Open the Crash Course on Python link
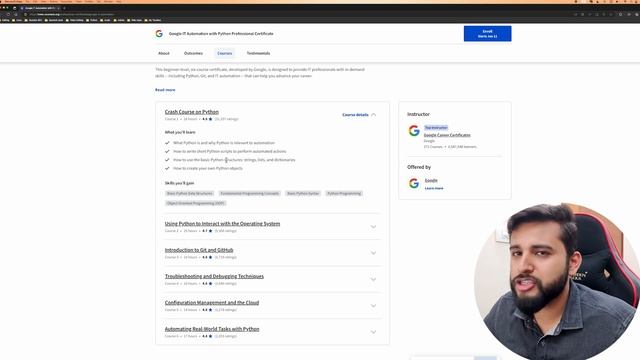This screenshot has width=640, height=360. click(x=191, y=112)
